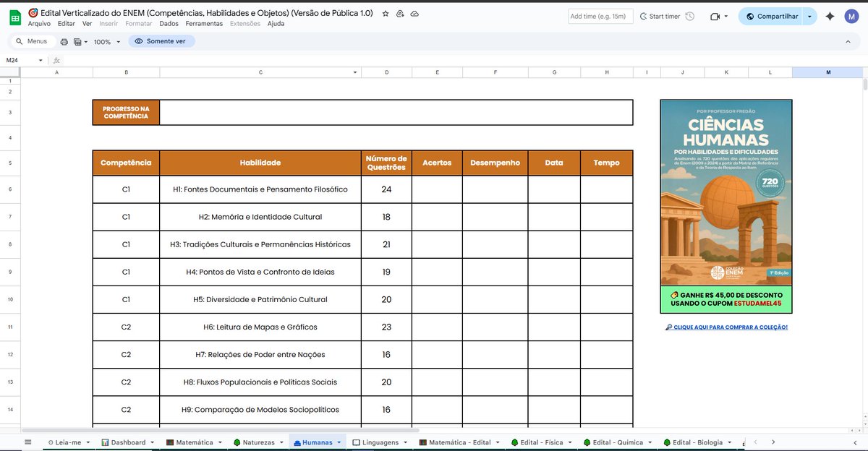This screenshot has width=868, height=451.
Task: Open the zoom level 100% dropdown
Action: click(x=106, y=41)
